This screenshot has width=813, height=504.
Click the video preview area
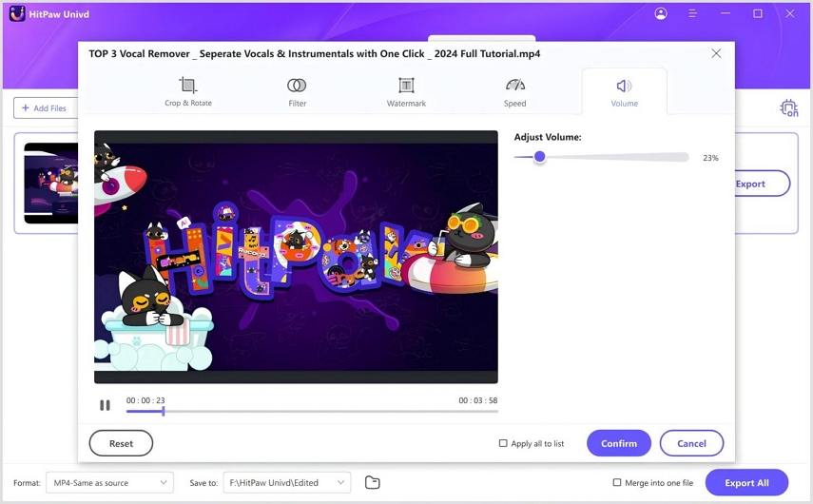[x=296, y=257]
